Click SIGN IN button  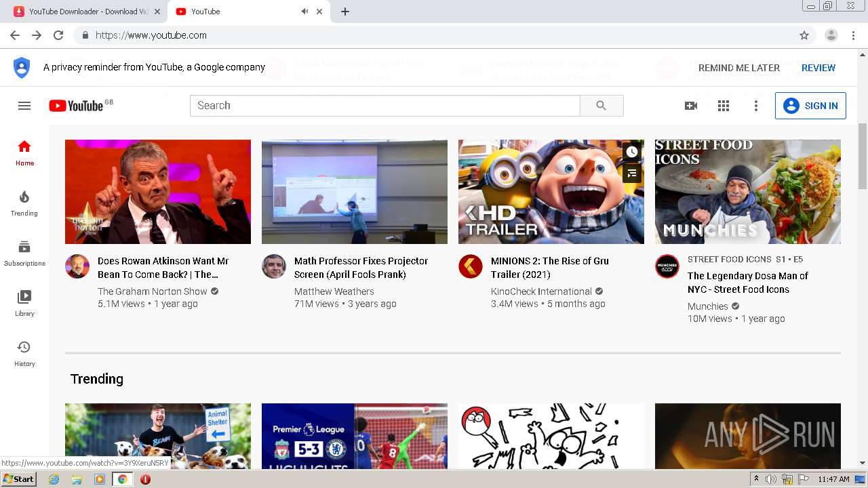click(810, 106)
